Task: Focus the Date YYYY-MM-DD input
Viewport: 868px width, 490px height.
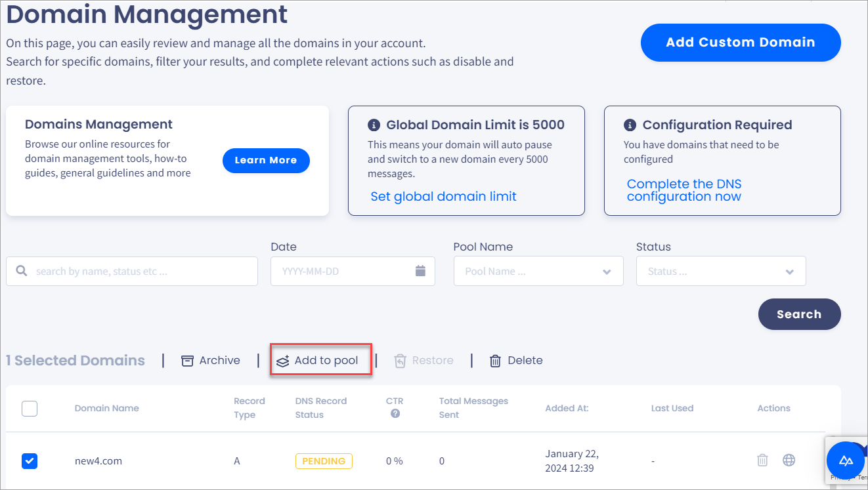Action: coord(353,271)
